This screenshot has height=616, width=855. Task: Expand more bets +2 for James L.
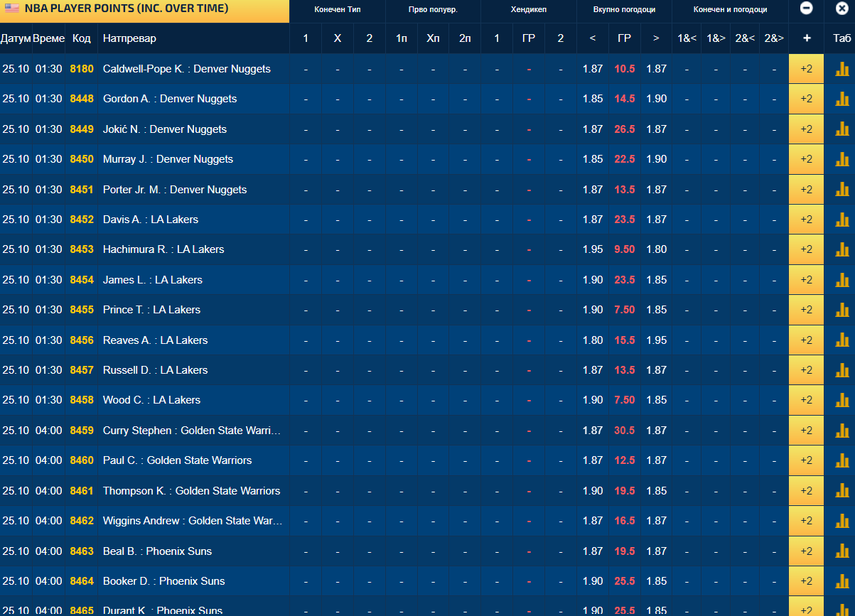coord(806,280)
